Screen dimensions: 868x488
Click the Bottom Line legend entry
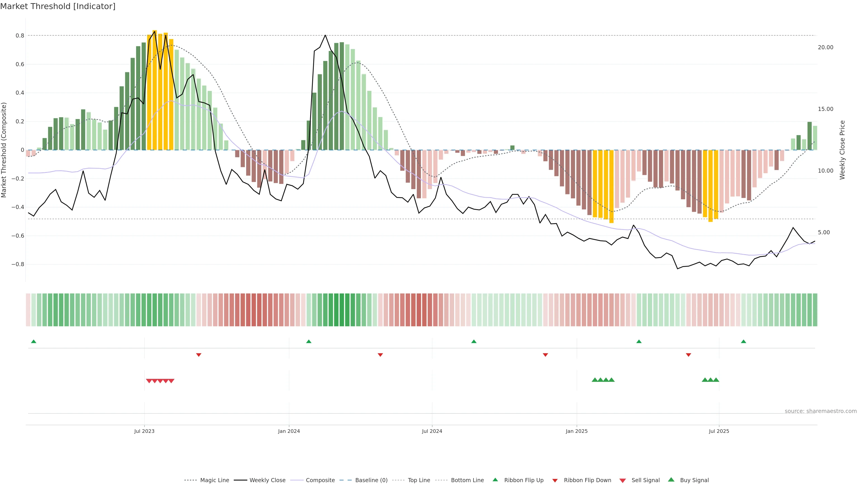pos(467,480)
